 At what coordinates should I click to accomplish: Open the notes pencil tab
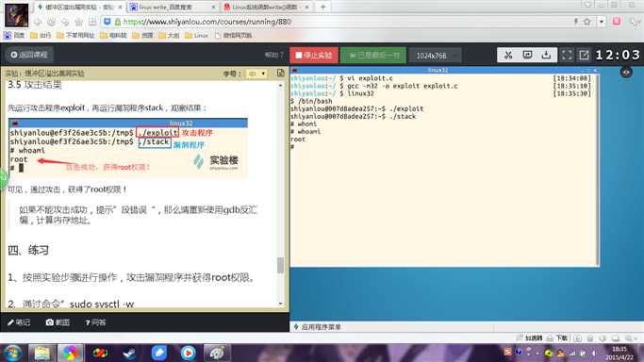click(19, 322)
